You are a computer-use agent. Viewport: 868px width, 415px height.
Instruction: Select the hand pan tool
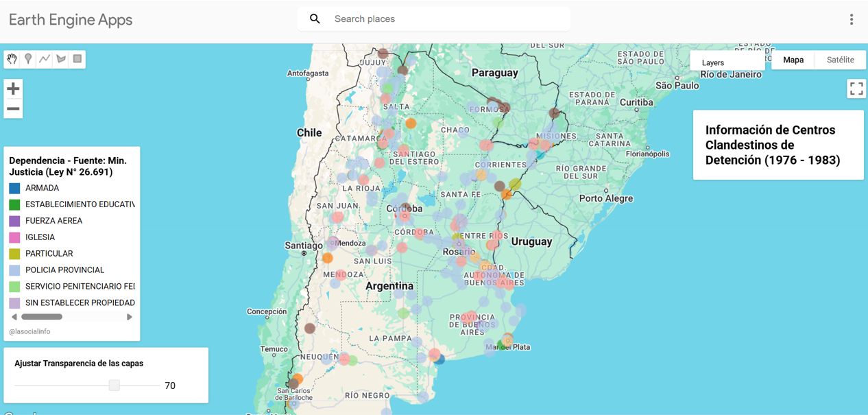[x=12, y=59]
